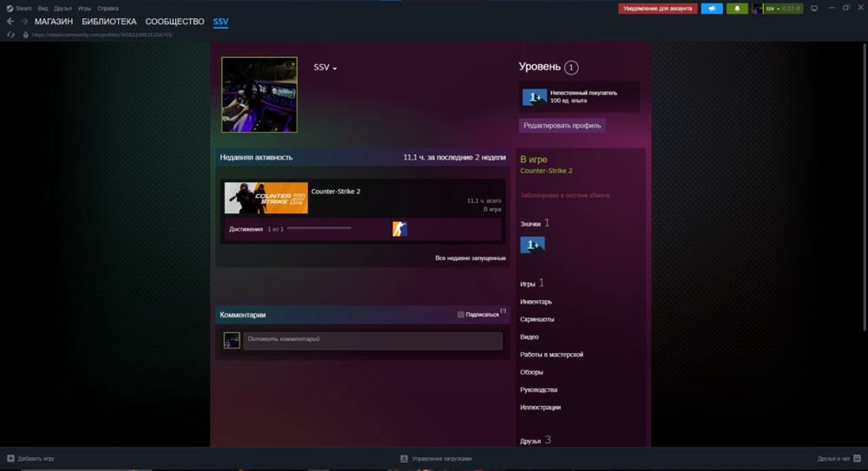The width and height of the screenshot is (868, 471).
Task: Click the page reload icon
Action: [x=10, y=35]
